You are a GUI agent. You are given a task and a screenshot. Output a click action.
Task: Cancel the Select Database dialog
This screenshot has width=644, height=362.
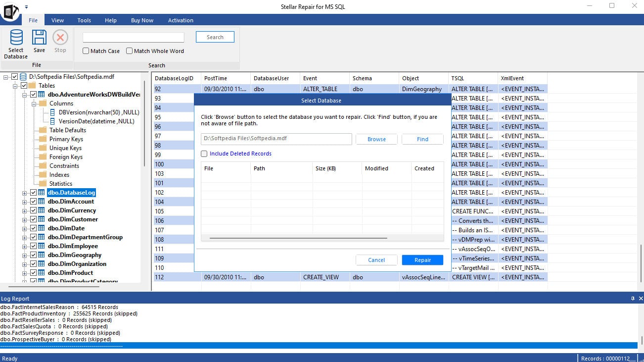click(376, 260)
